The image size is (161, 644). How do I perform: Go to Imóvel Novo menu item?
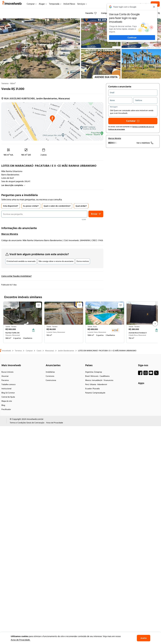tap(69, 4)
